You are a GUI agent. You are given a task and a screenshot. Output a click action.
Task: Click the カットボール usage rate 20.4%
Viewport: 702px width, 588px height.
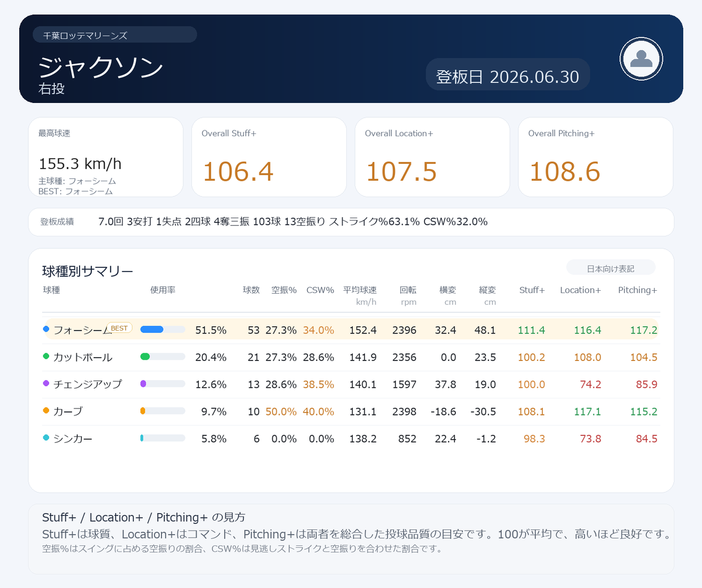click(x=211, y=357)
